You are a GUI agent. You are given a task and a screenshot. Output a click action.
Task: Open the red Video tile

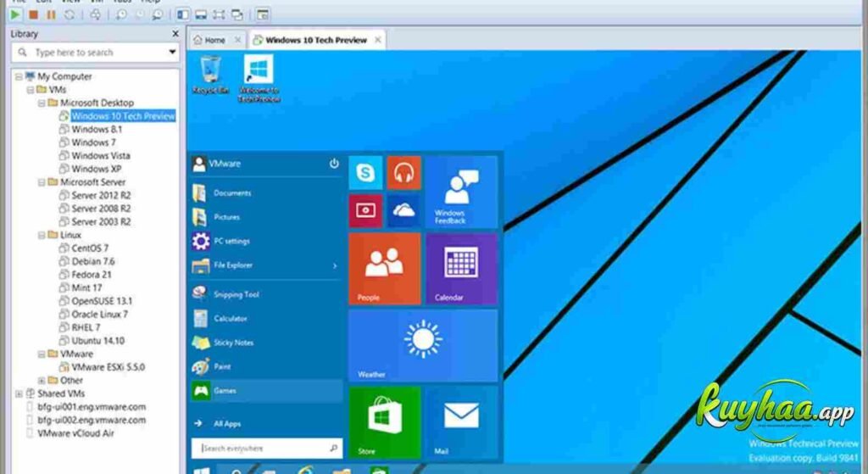365,211
